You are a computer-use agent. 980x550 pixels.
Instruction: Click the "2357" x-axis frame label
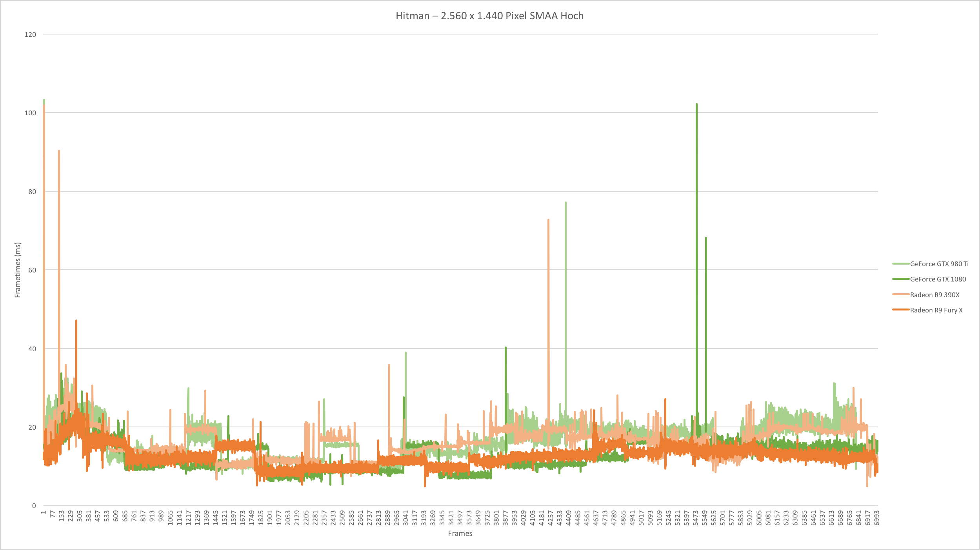[324, 517]
